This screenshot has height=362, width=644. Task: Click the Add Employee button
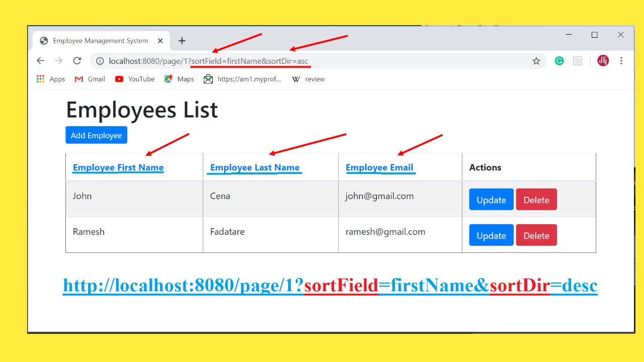point(96,135)
